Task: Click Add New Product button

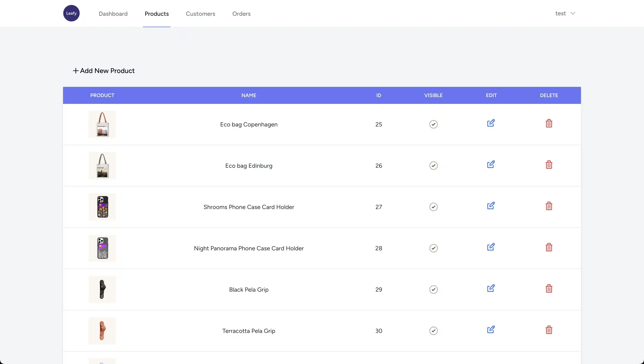Action: pos(103,71)
